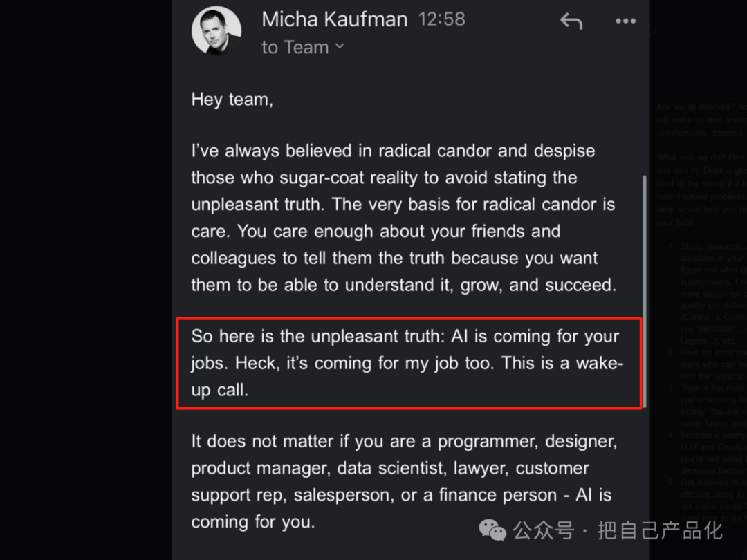Click the sentence "This is a wake-up call"
Viewport: 747px width, 560px height.
point(407,376)
